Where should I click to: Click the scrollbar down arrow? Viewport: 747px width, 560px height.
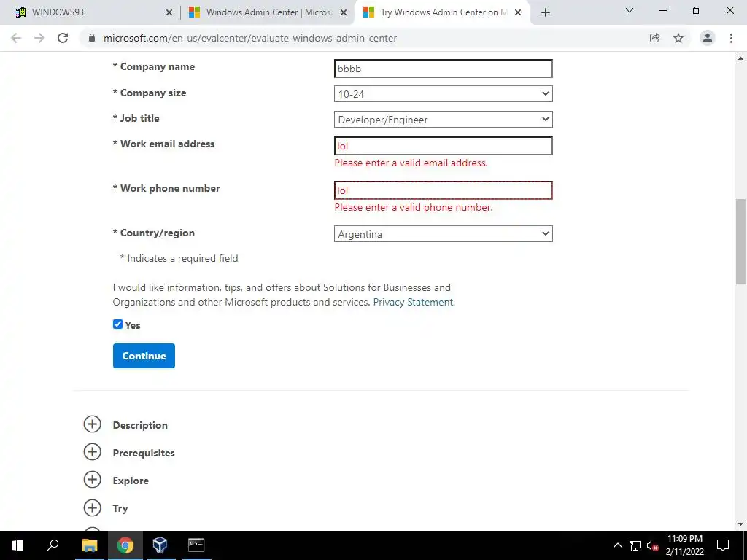[x=740, y=524]
